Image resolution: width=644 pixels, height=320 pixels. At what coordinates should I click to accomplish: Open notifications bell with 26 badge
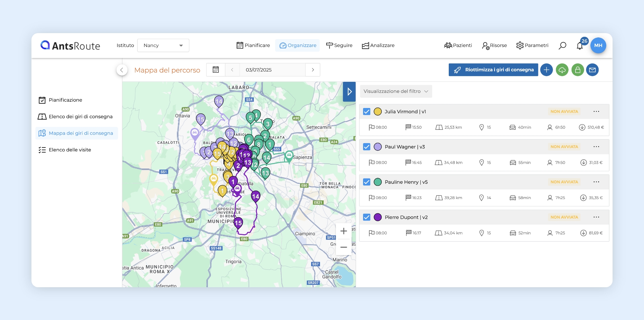[580, 46]
